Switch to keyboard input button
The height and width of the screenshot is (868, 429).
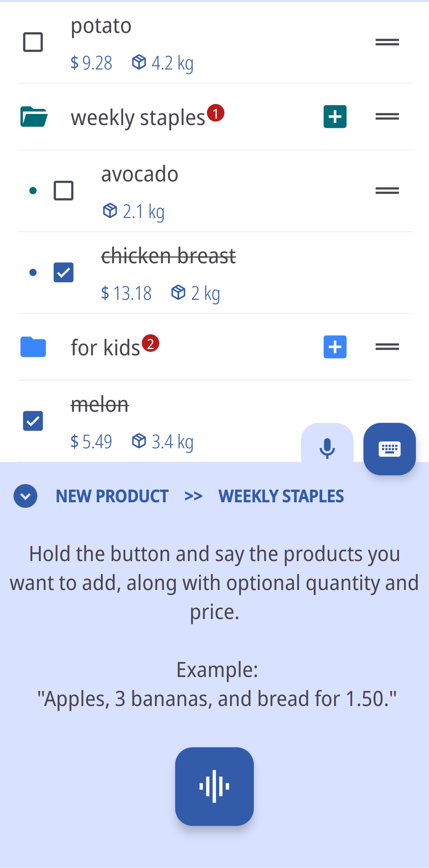click(x=389, y=449)
